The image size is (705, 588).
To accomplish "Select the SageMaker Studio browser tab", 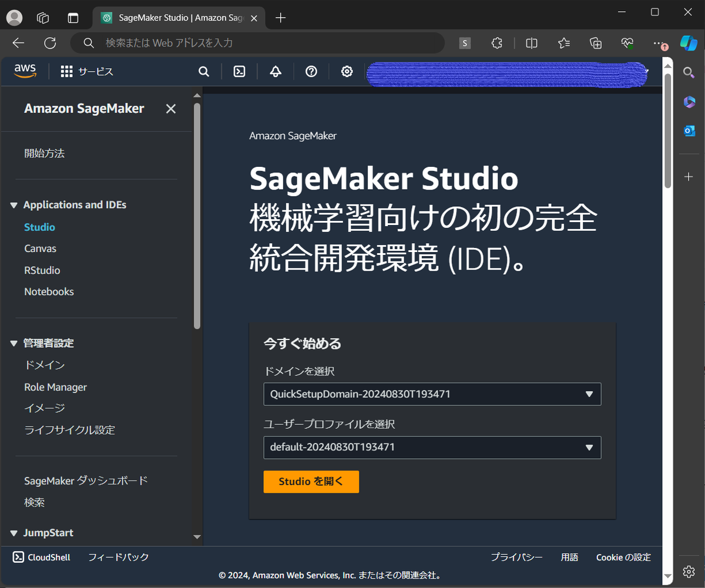I will point(178,18).
